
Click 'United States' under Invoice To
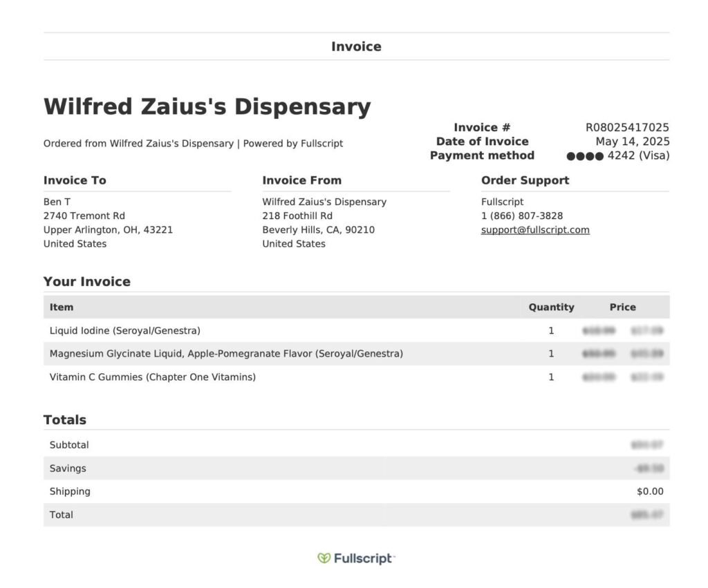[x=75, y=244]
